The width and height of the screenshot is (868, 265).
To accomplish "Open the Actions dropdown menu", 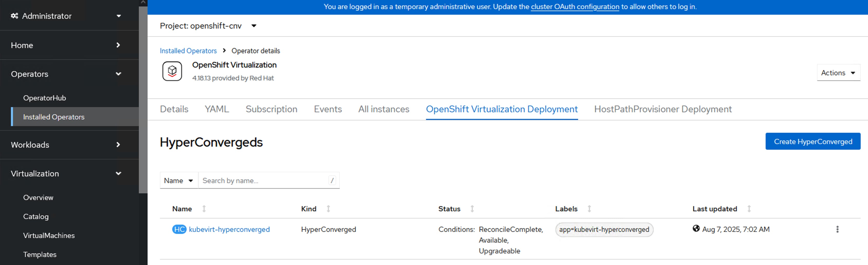I will pyautogui.click(x=838, y=73).
